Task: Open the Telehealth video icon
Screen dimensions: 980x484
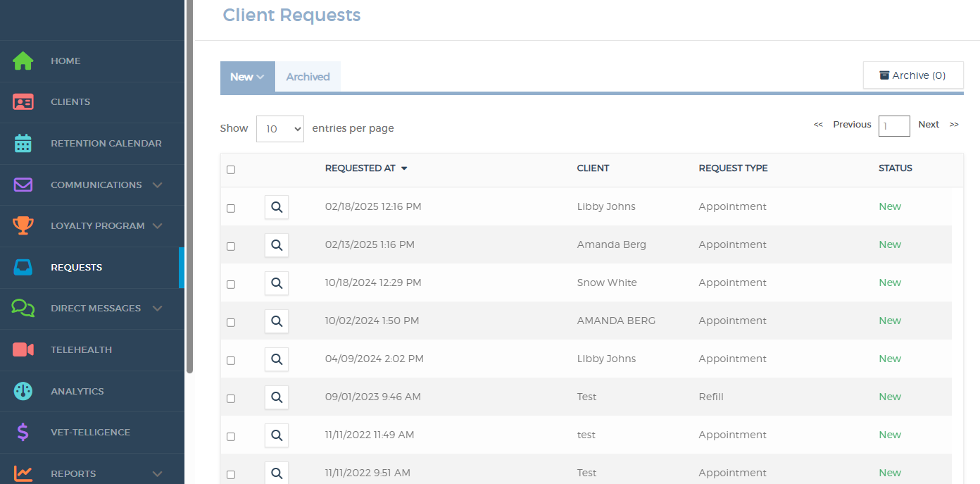Action: coord(23,349)
